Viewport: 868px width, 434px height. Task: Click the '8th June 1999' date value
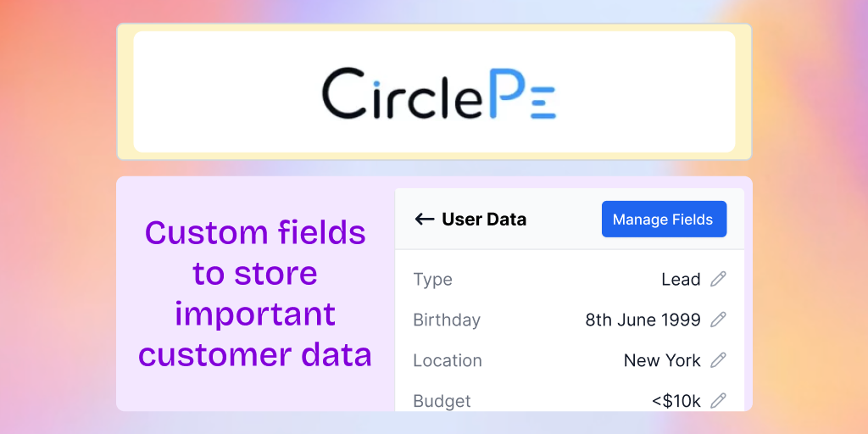pos(643,320)
